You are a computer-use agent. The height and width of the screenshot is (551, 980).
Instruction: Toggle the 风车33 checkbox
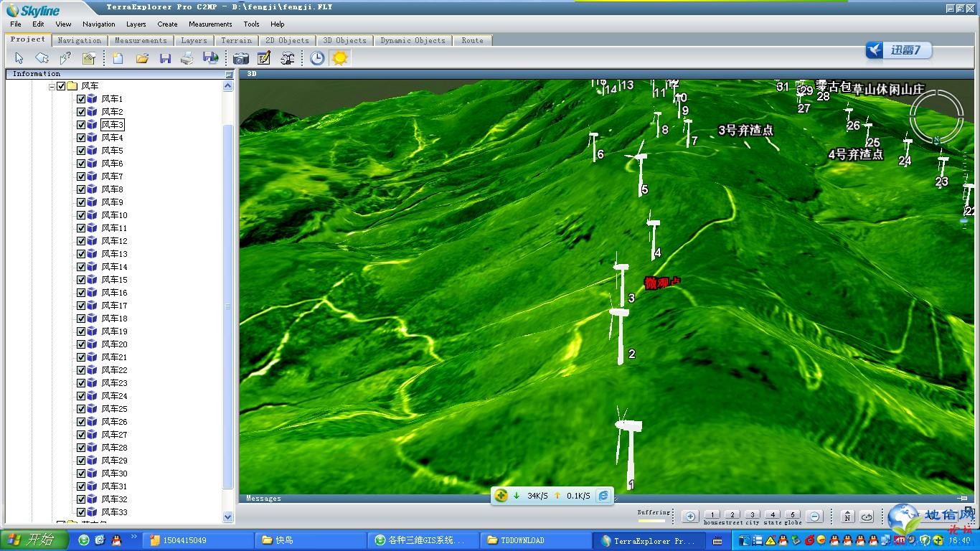click(x=81, y=512)
